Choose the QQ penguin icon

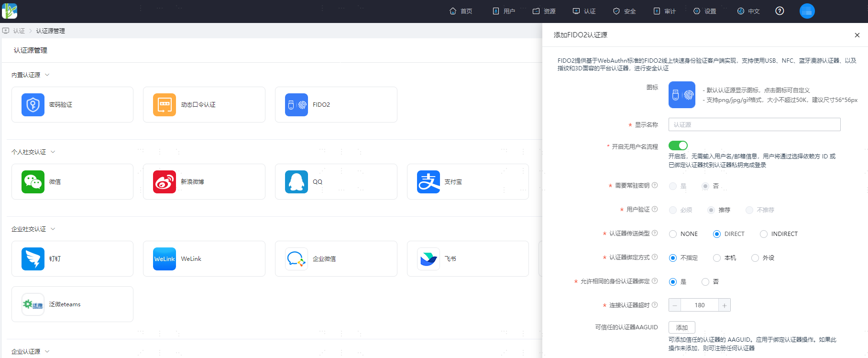(x=297, y=182)
